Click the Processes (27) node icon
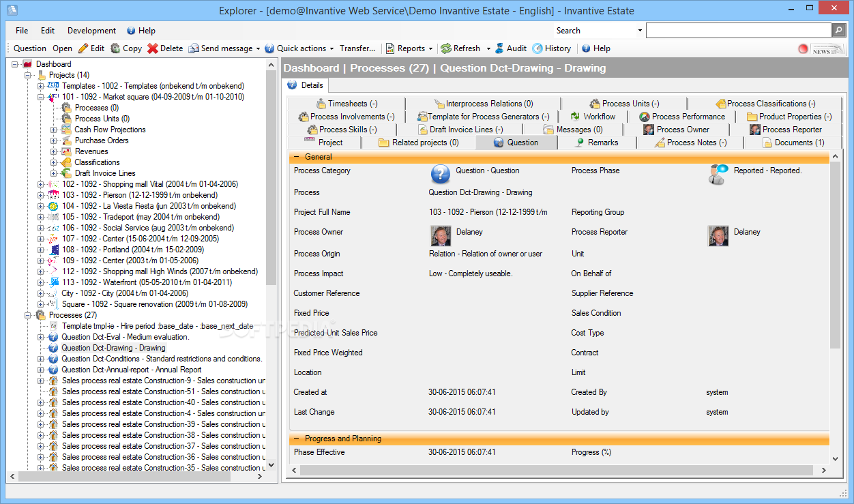854x504 pixels. point(41,315)
